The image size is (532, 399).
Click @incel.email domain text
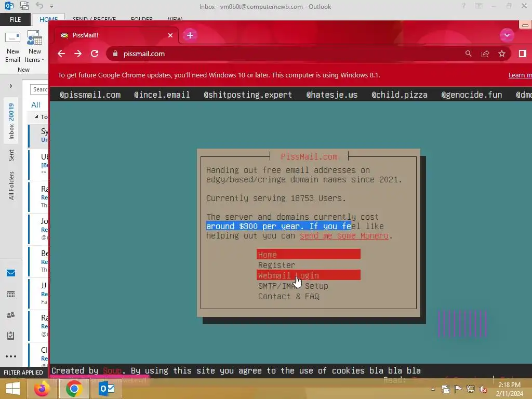click(162, 95)
